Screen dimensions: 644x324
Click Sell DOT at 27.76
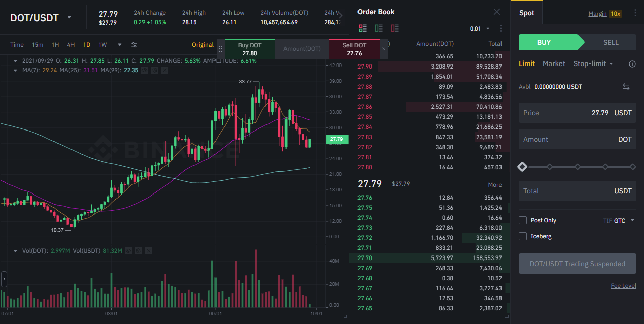[354, 49]
